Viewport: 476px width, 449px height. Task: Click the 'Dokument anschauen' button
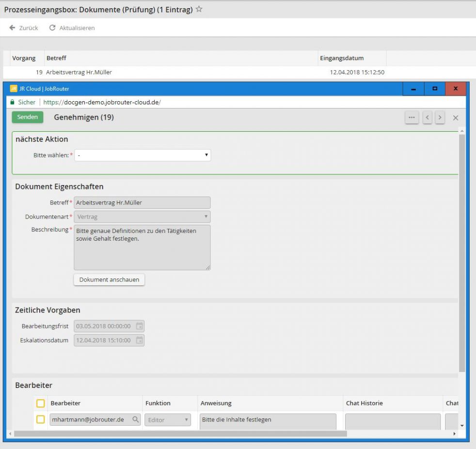click(109, 279)
